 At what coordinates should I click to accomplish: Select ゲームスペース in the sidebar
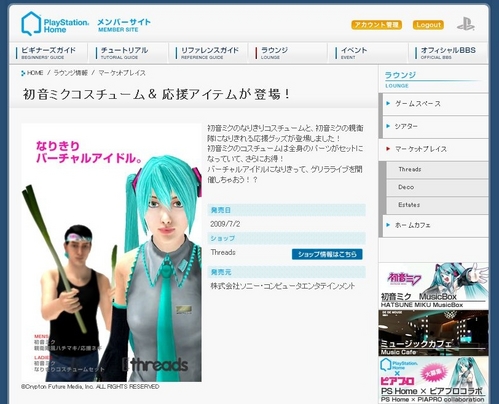(x=435, y=104)
